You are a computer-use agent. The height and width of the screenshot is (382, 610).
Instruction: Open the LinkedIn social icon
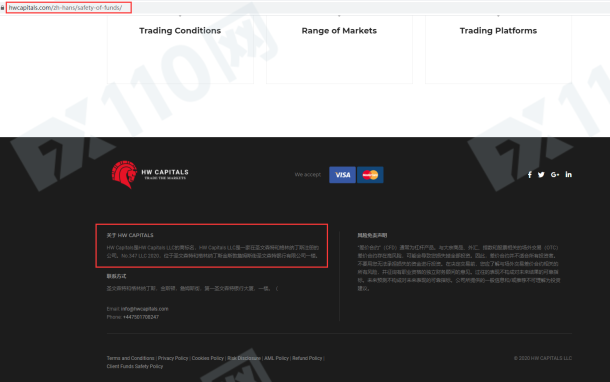569,174
